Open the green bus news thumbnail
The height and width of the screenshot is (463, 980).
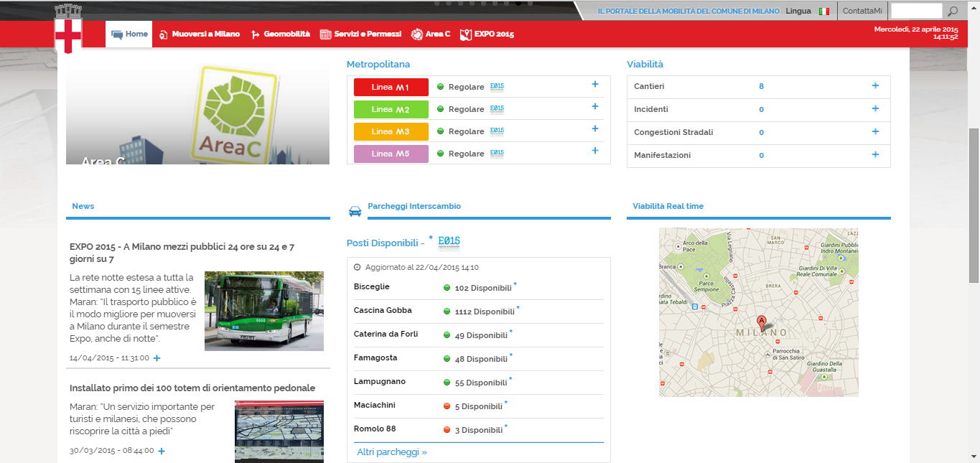pyautogui.click(x=263, y=311)
